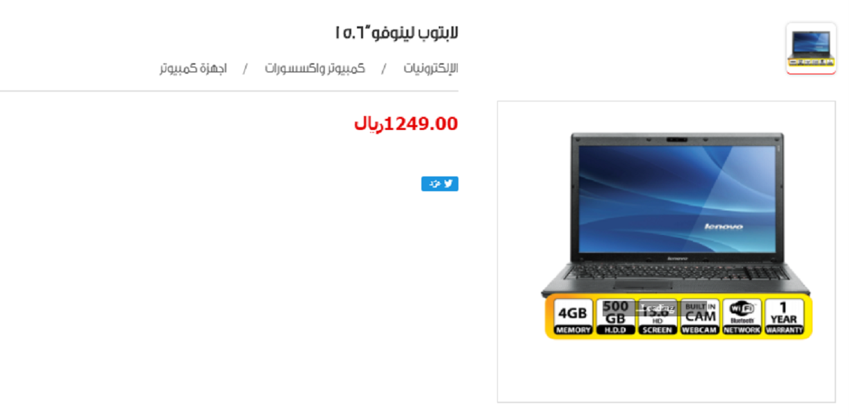Click the 1249.00 ريال price text
Screen dimensions: 868x417
tap(406, 124)
